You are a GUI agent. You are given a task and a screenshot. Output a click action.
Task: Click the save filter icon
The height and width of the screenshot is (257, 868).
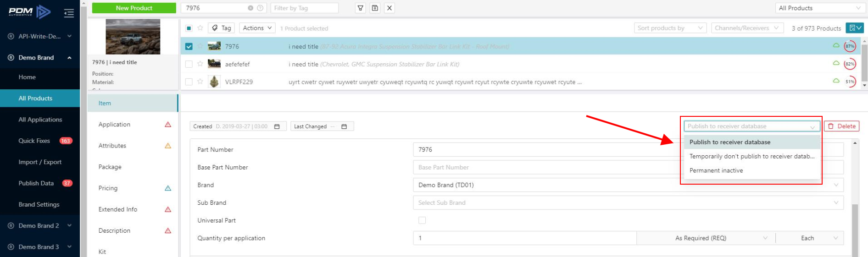[375, 8]
